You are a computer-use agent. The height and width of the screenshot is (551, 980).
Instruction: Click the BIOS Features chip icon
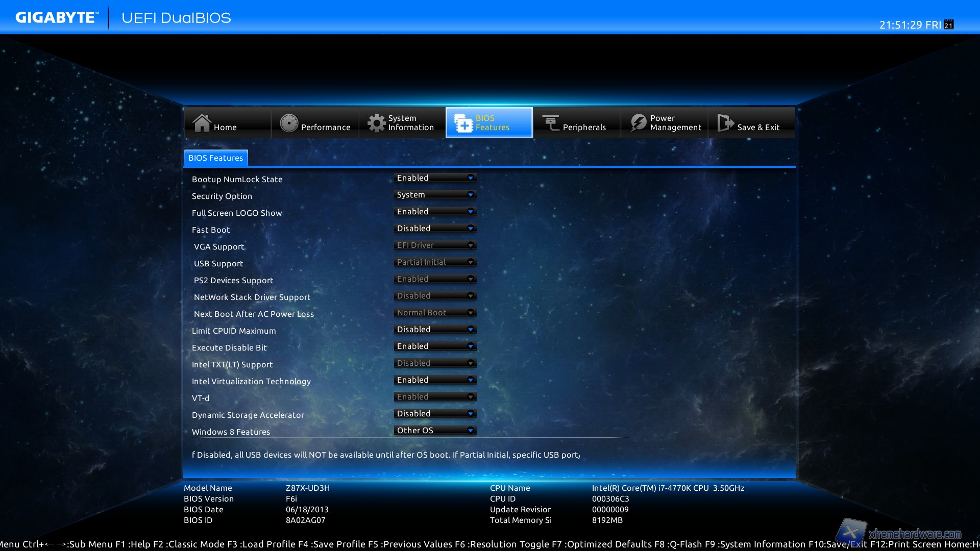[x=463, y=123]
